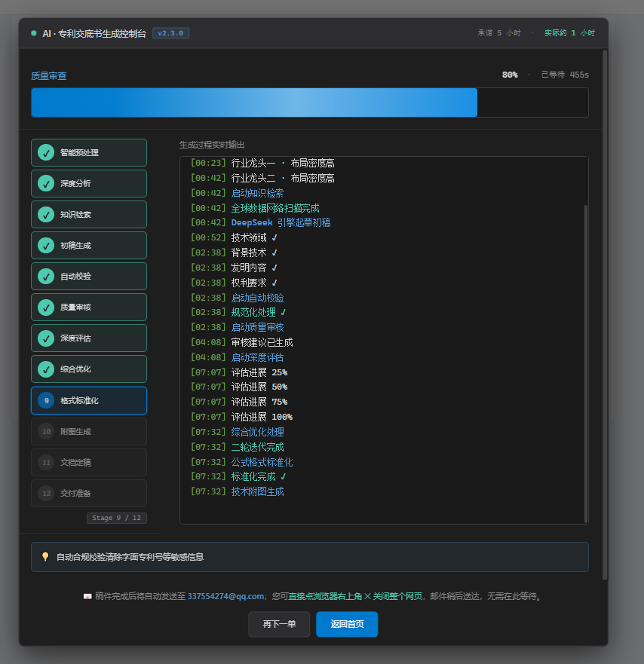Click the Stage 9 / 12 badge
This screenshot has height=664, width=644.
coord(117,518)
